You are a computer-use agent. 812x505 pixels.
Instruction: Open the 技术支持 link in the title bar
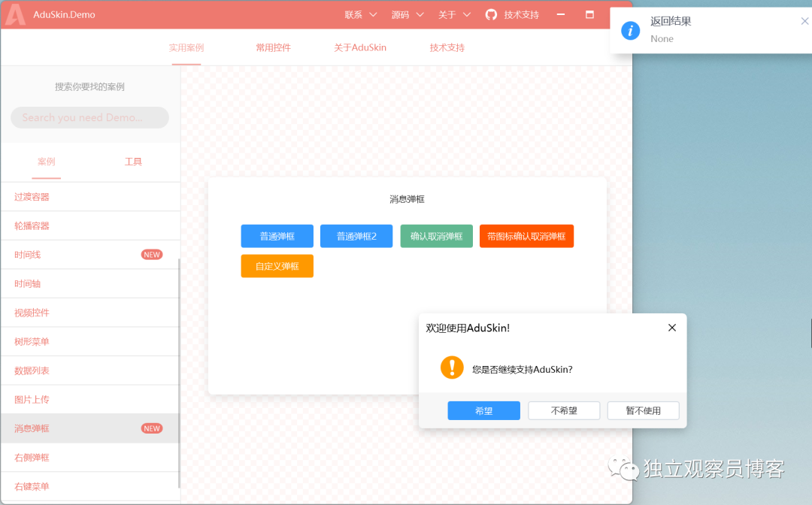point(522,14)
